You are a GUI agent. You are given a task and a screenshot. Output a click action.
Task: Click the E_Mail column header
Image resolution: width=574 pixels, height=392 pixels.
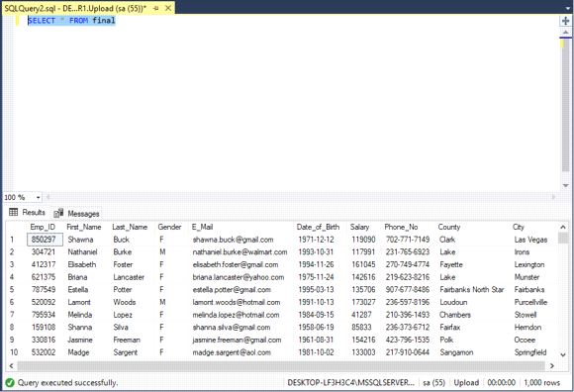[202, 227]
